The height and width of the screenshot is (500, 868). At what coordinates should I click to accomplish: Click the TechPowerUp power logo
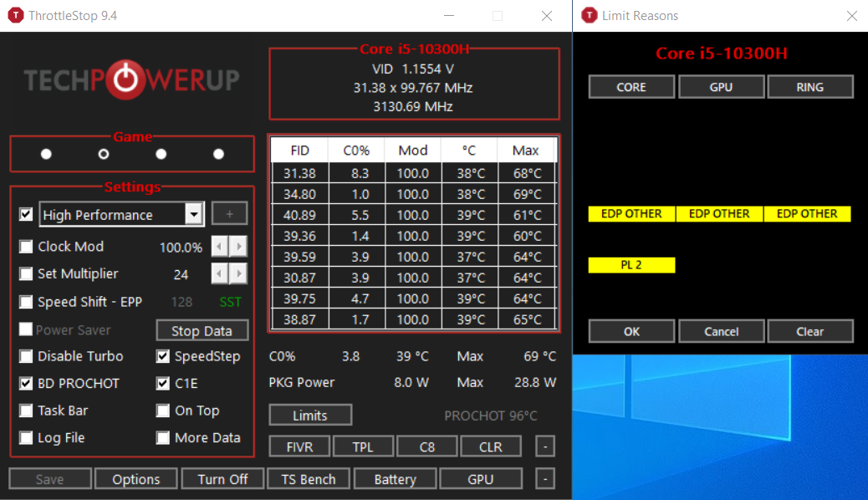pyautogui.click(x=126, y=79)
